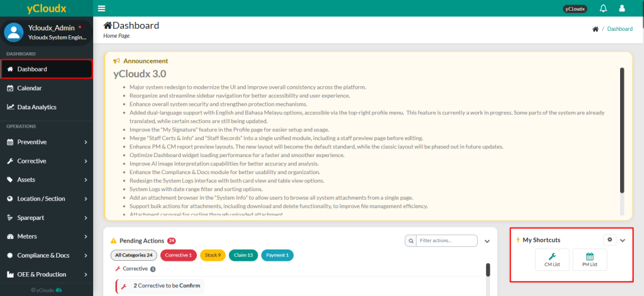644x296 pixels.
Task: Toggle the hamburger sidebar menu
Action: click(x=102, y=8)
